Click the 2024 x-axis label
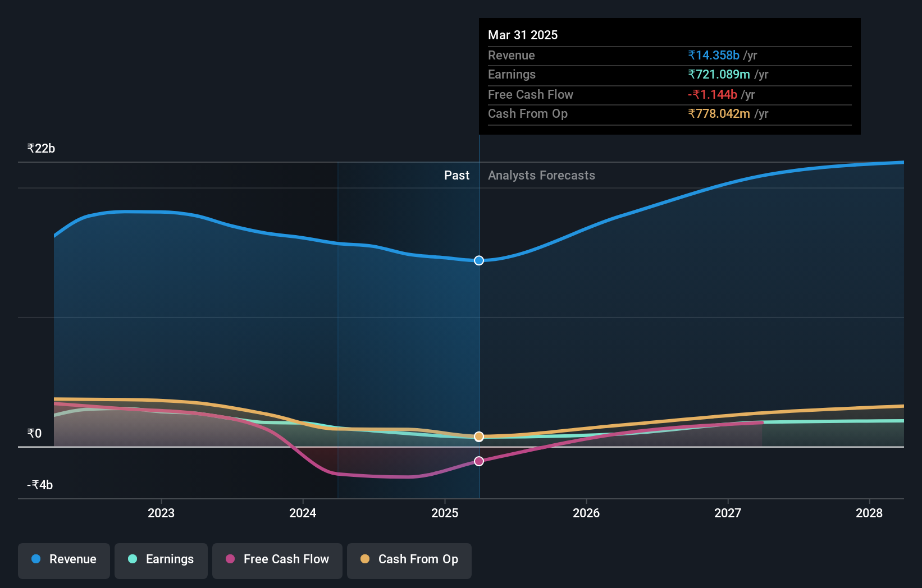 click(x=303, y=513)
